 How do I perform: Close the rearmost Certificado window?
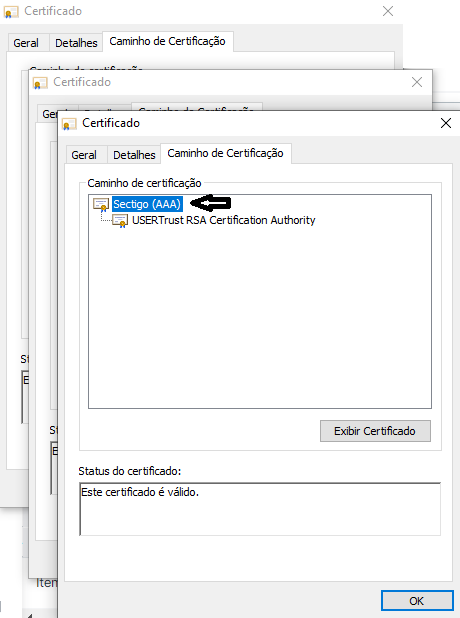click(x=388, y=11)
